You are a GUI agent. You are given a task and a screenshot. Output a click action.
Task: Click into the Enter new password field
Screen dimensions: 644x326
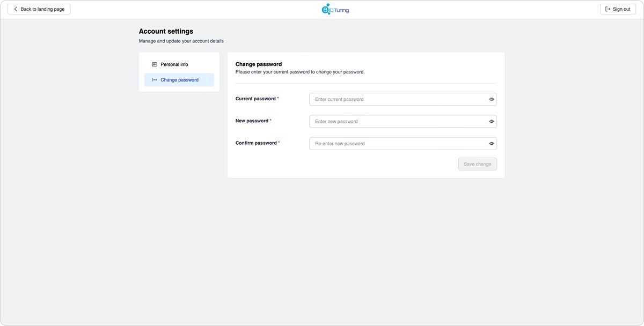[397, 122]
